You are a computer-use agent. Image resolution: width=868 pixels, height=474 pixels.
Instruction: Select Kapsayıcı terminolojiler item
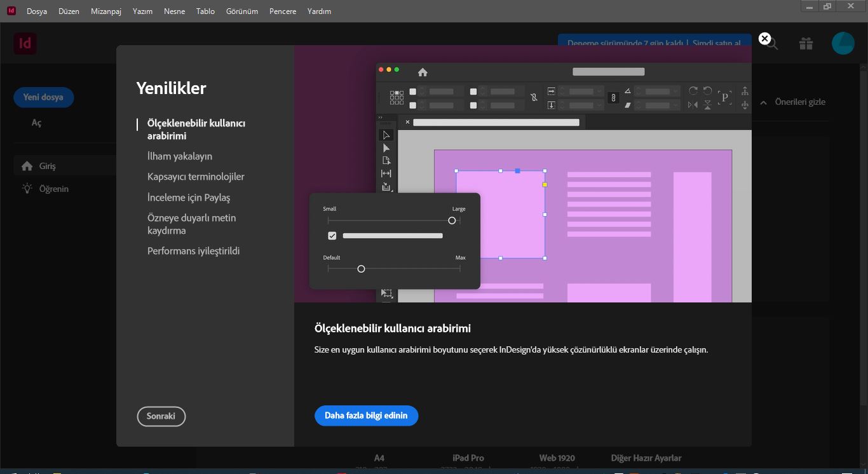(196, 177)
